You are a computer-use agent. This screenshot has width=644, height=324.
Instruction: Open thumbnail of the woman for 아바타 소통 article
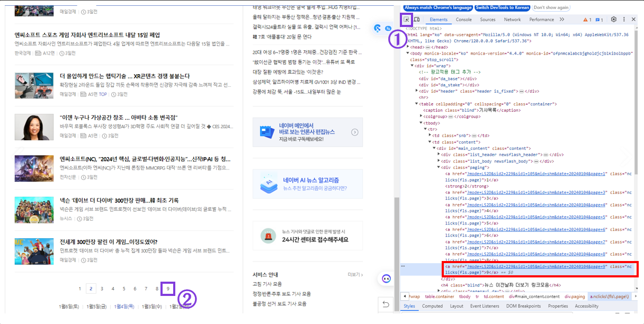point(34,127)
